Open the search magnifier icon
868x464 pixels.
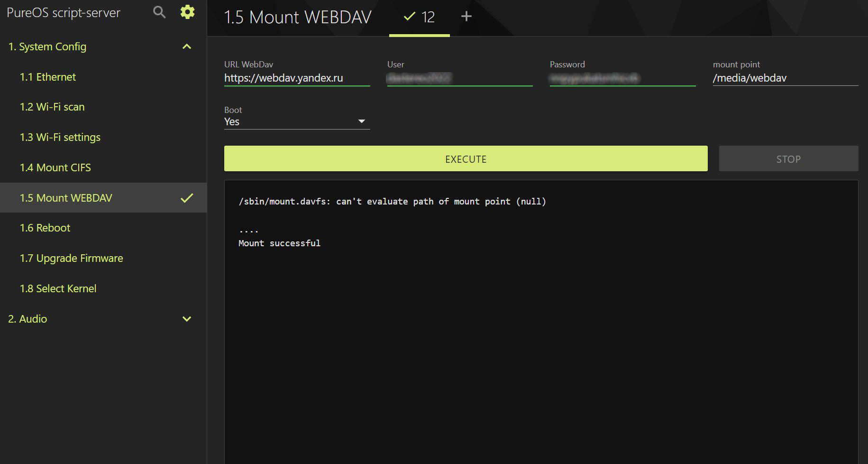159,12
